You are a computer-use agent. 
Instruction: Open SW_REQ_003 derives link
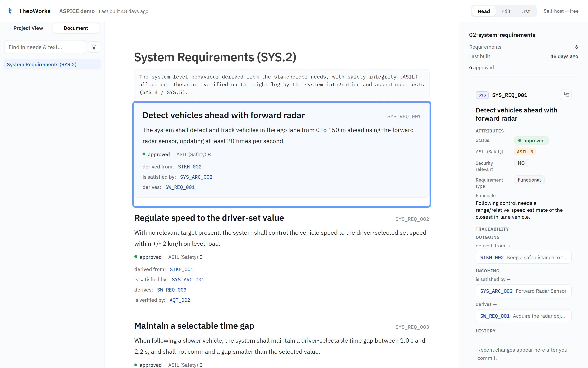pyautogui.click(x=171, y=290)
